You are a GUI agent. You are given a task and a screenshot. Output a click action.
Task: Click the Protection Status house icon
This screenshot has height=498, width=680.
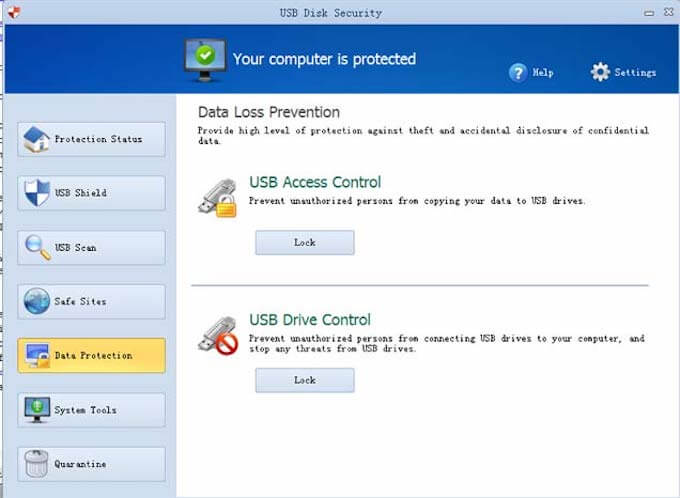pyautogui.click(x=36, y=139)
